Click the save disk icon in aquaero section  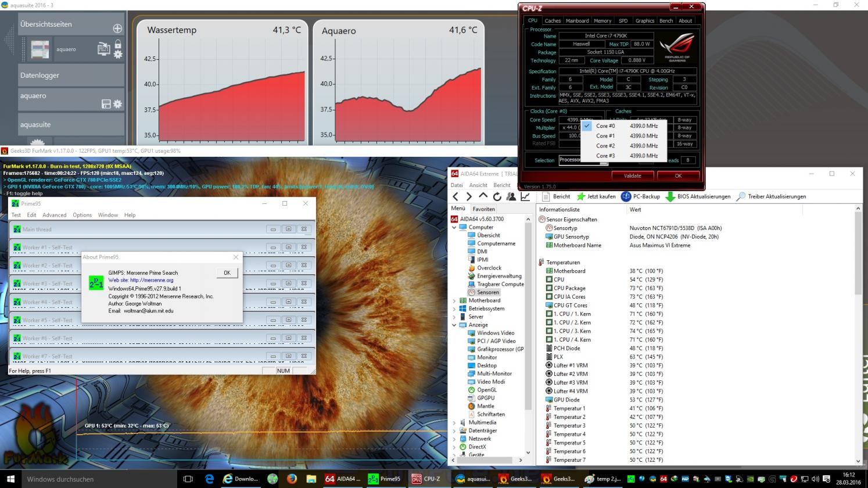pyautogui.click(x=106, y=104)
